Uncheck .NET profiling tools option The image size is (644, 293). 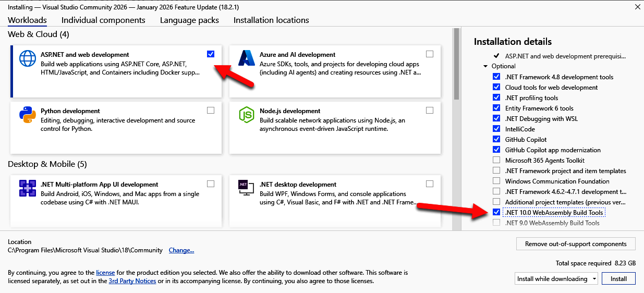(496, 97)
